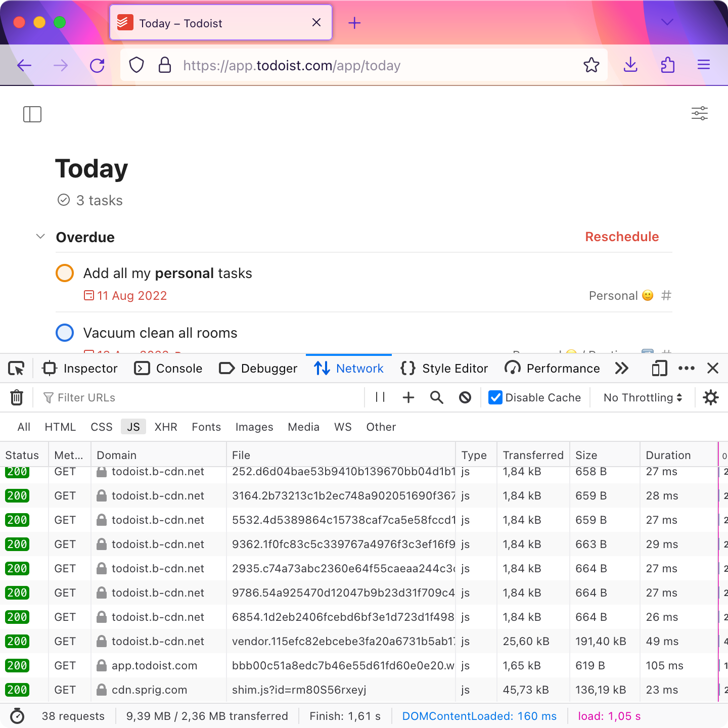Click the Filter URLs input field

point(202,398)
